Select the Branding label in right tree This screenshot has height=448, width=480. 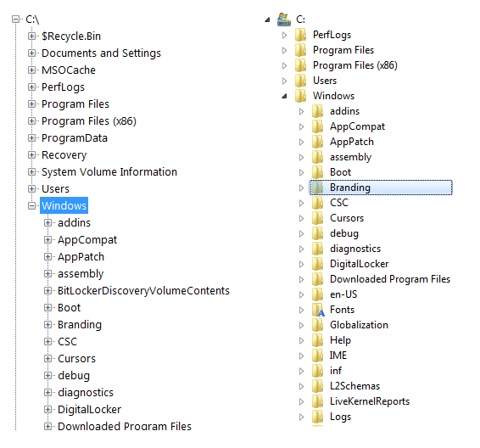350,188
